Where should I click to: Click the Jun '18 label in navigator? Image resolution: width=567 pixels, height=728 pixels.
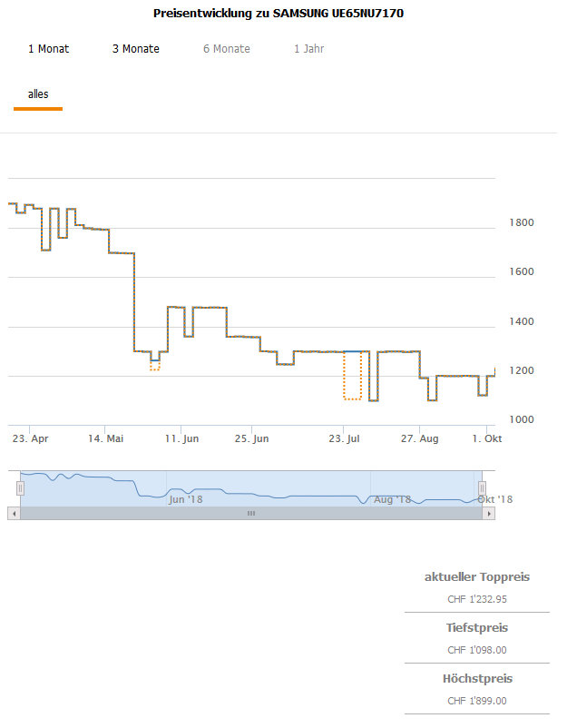coord(186,499)
